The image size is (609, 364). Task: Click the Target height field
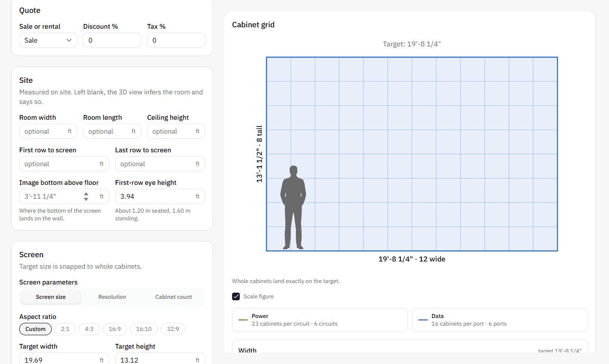(x=160, y=358)
